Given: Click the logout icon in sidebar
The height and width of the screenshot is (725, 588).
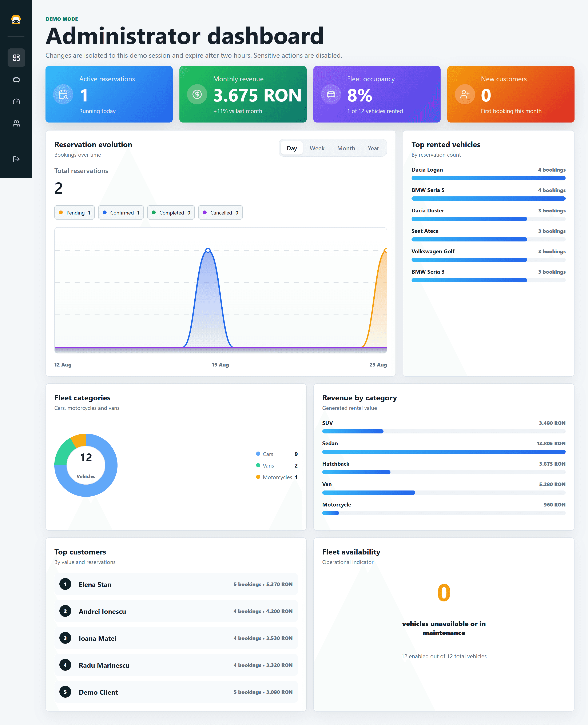Looking at the screenshot, I should coord(16,159).
